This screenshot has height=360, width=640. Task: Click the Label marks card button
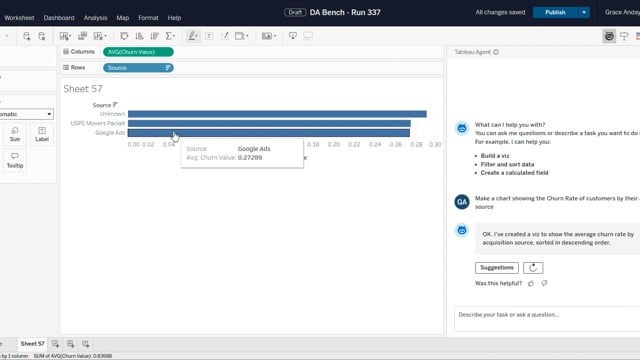pyautogui.click(x=42, y=134)
